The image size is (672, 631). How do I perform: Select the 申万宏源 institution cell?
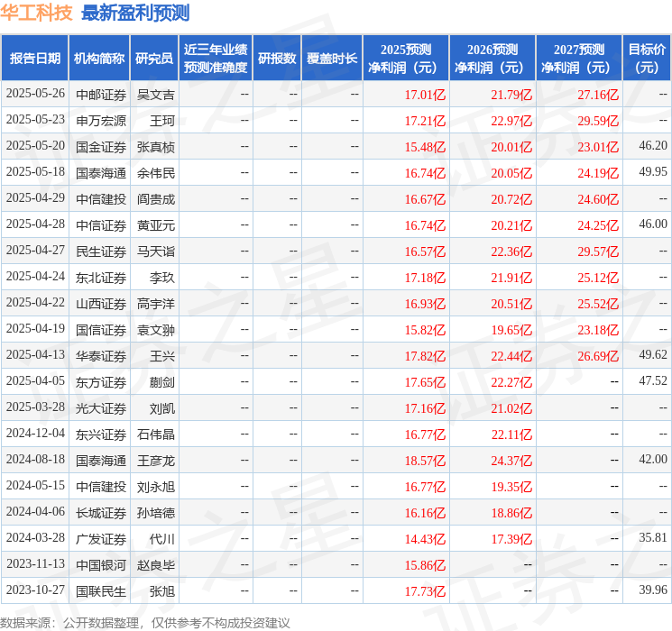pyautogui.click(x=101, y=120)
